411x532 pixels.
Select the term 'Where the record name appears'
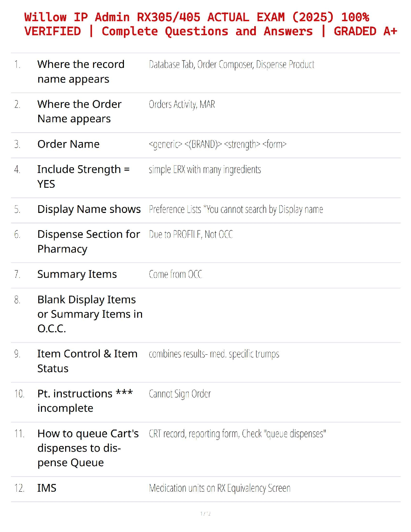click(x=81, y=72)
